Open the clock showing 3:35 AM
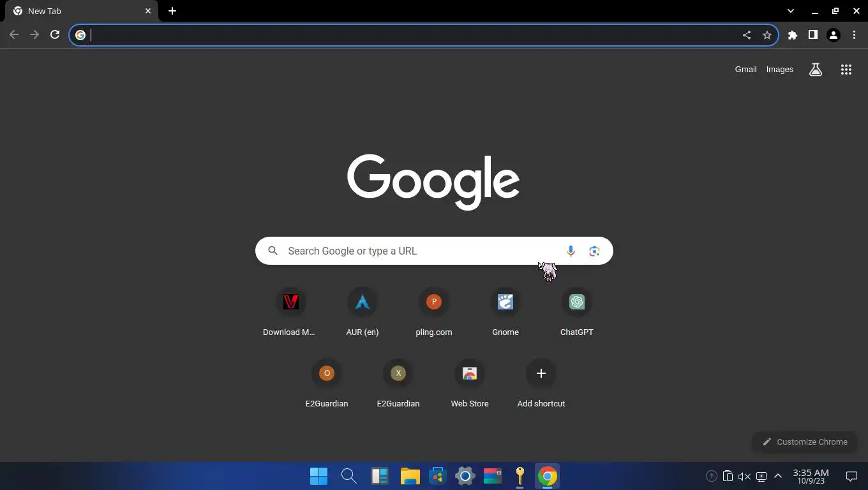The height and width of the screenshot is (490, 868). [811, 476]
